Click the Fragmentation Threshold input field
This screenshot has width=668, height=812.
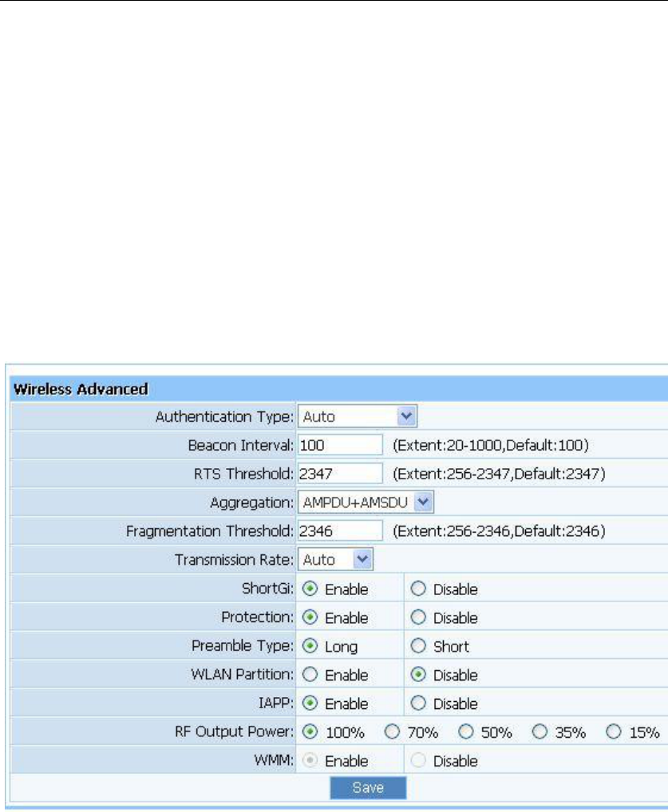340,530
